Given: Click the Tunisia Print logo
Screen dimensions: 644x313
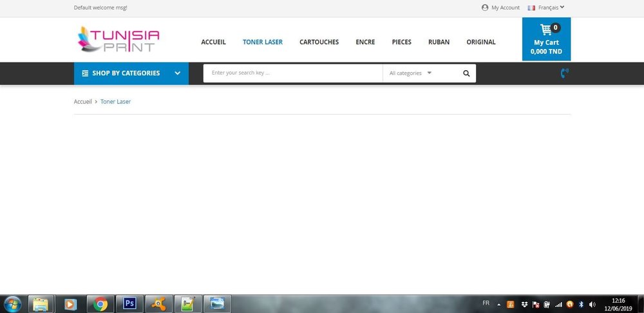Looking at the screenshot, I should click(118, 39).
